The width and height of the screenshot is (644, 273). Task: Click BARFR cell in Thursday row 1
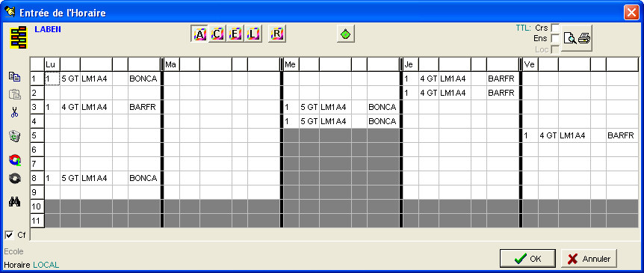click(502, 79)
